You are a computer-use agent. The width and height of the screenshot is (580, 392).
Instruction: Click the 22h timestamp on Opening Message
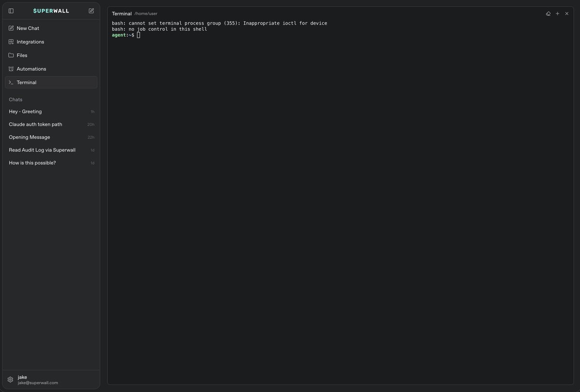point(91,137)
